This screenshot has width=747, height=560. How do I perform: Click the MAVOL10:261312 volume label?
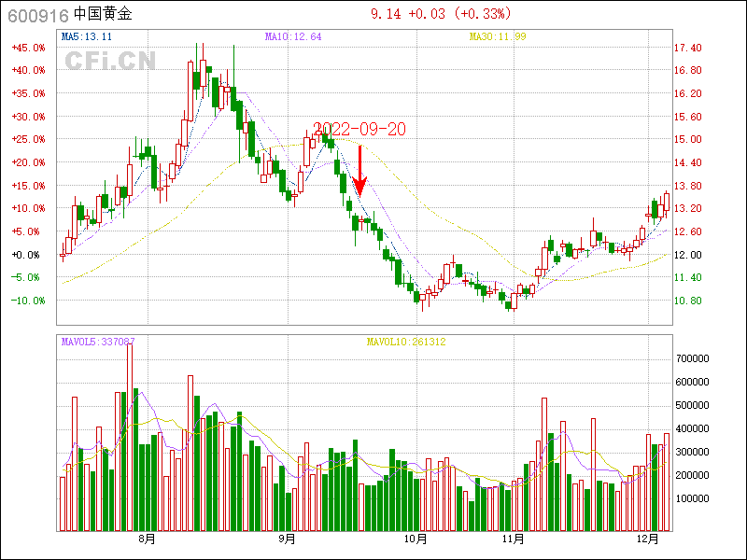406,342
